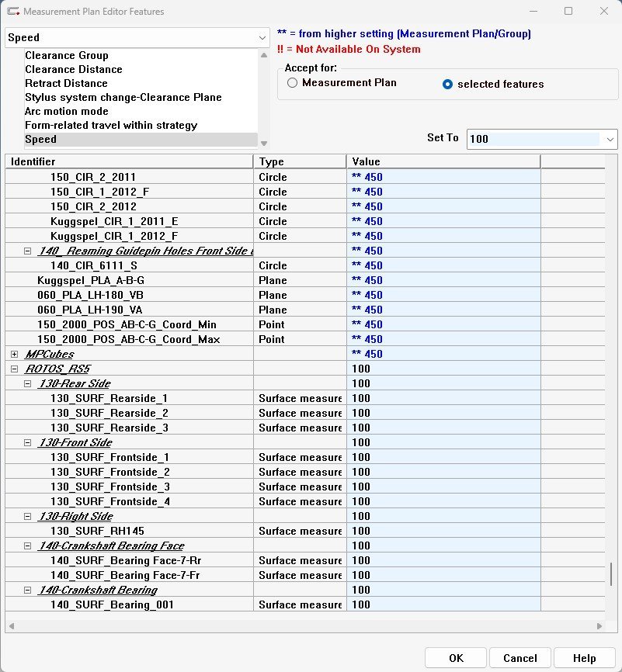This screenshot has height=672, width=622.
Task: Collapse the ROTOS_RS5 group
Action: 15,369
